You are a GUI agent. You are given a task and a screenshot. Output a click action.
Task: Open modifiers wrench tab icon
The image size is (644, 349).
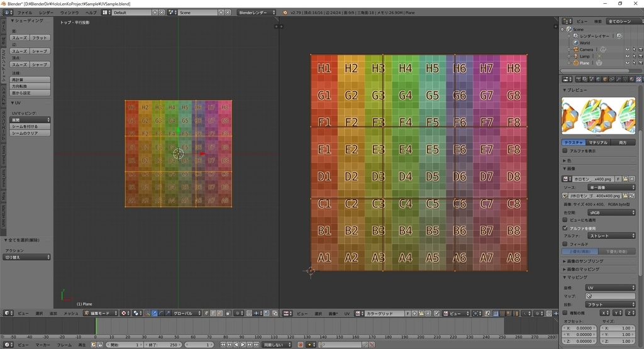(x=619, y=79)
